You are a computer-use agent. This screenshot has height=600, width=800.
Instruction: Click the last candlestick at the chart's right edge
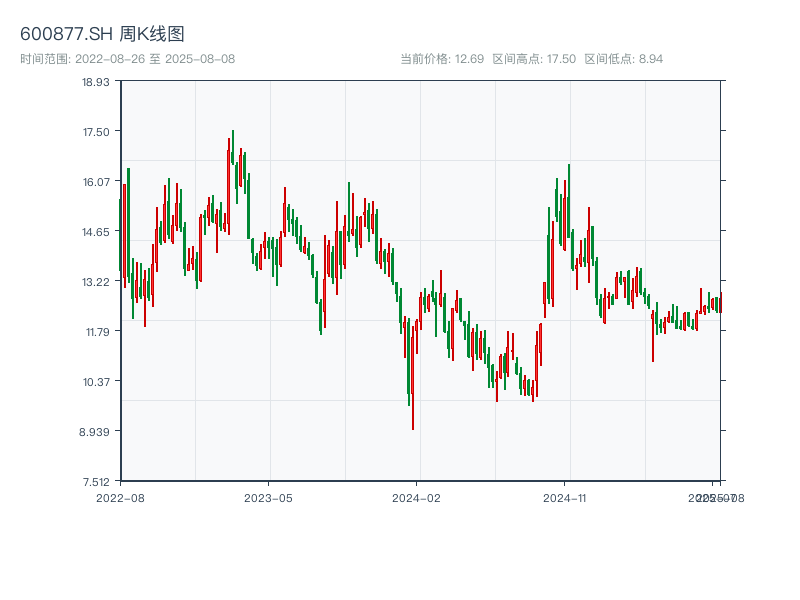pos(720,302)
